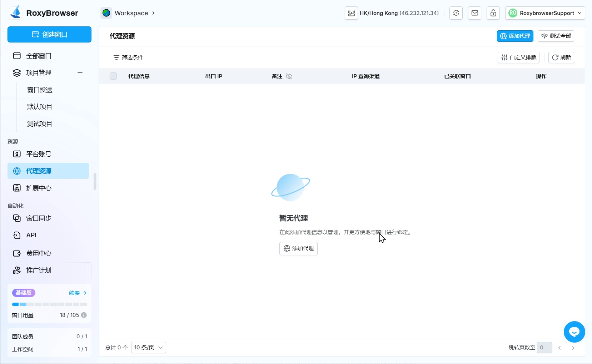Toggle remarks column visibility eye icon
This screenshot has width=592, height=364.
point(289,76)
